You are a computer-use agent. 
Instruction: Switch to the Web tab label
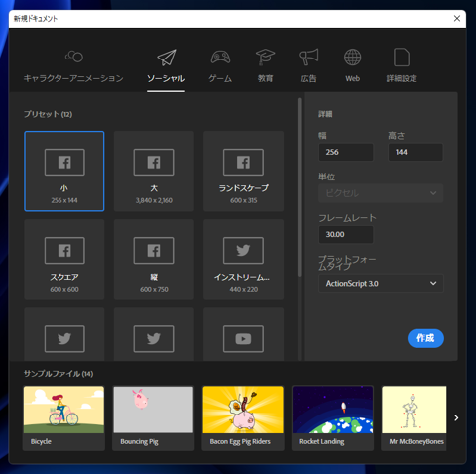(353, 78)
